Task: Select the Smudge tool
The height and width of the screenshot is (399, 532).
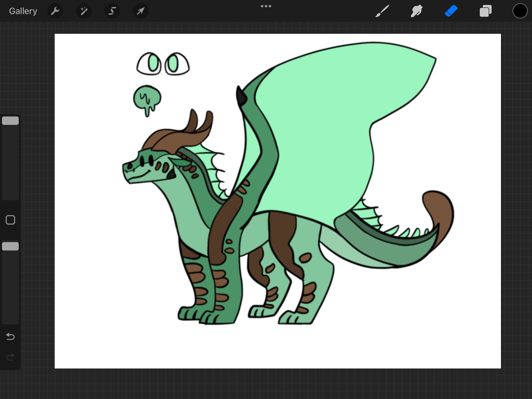Action: 416,11
